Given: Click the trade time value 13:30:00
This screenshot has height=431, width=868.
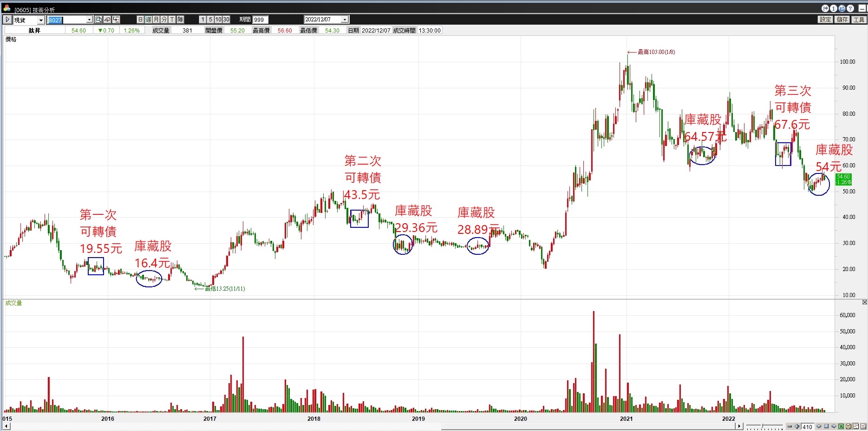Looking at the screenshot, I should click(x=430, y=30).
